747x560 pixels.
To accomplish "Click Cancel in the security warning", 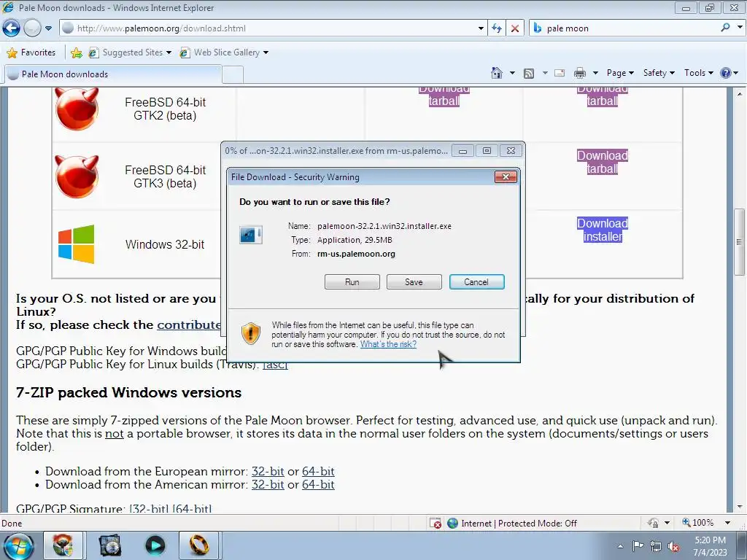I will [476, 282].
